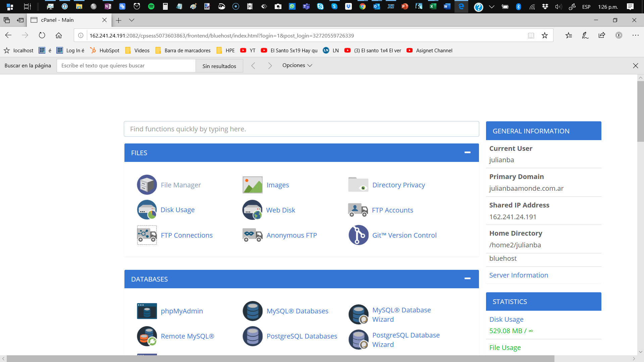
Task: Open the favorites hub icon
Action: [569, 35]
